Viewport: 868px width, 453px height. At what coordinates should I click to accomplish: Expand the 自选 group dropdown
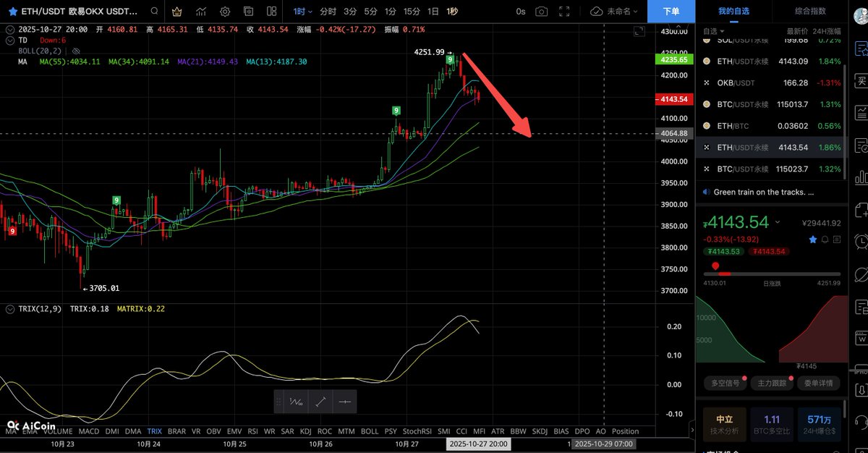(x=712, y=31)
